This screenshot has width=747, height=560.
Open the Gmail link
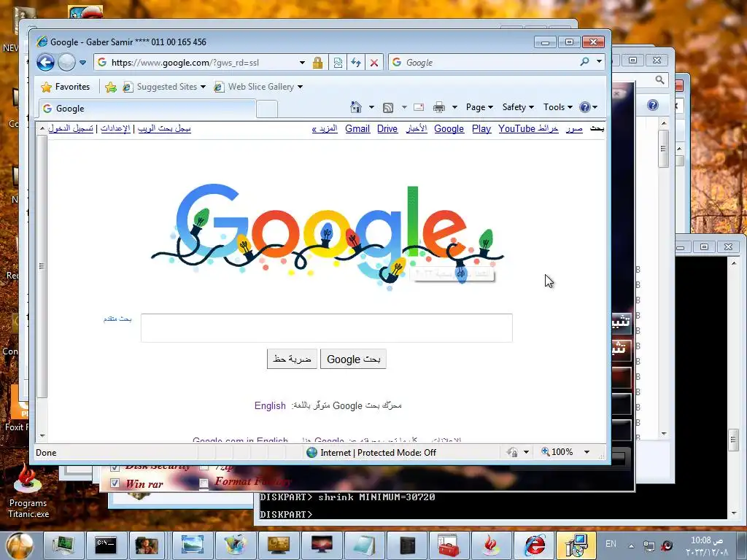coord(357,128)
